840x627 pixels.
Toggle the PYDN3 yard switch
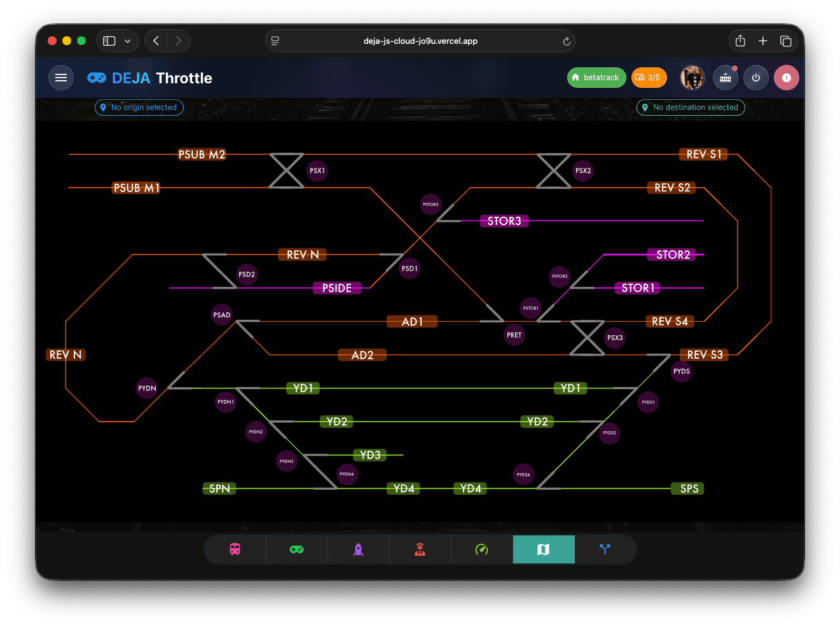click(x=286, y=460)
